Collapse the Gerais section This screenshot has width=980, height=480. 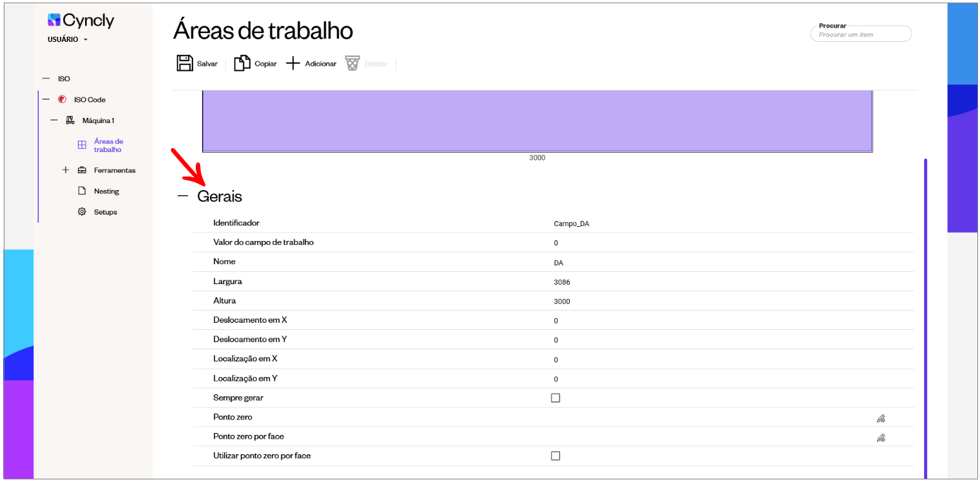pos(184,196)
